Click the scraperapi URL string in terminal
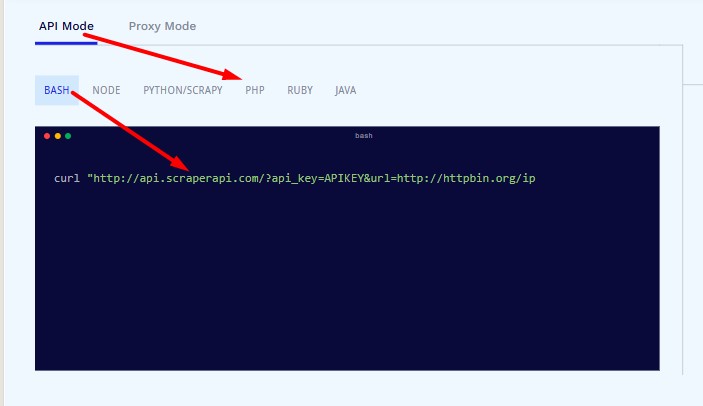703x406 pixels. (x=311, y=178)
